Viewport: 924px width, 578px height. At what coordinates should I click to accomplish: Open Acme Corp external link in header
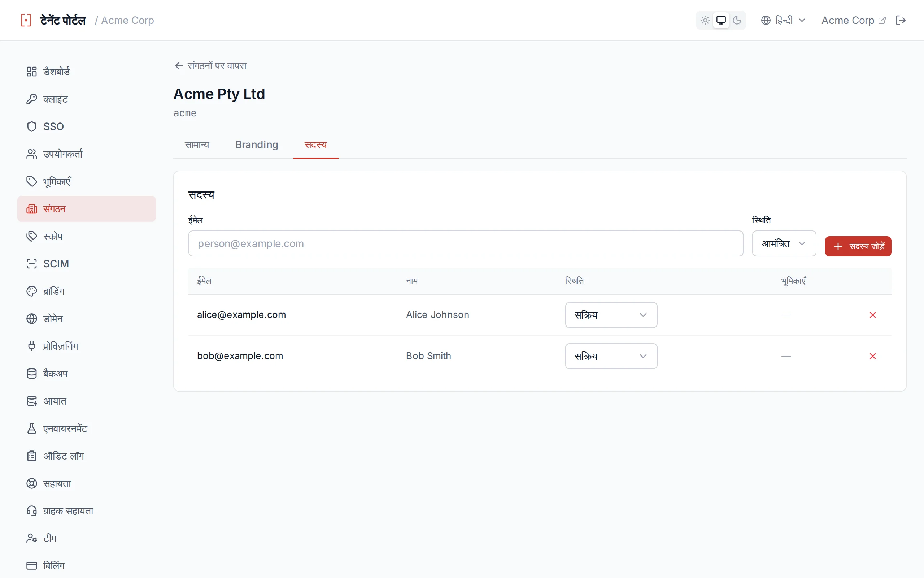pos(853,20)
